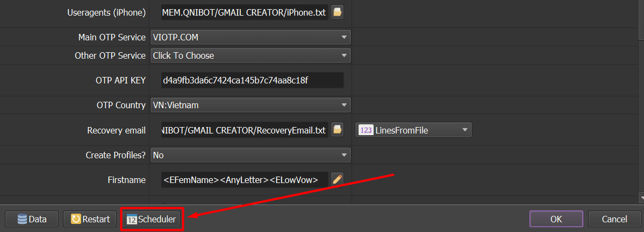Confirm with the OK button
Image resolution: width=644 pixels, height=232 pixels.
tap(556, 219)
